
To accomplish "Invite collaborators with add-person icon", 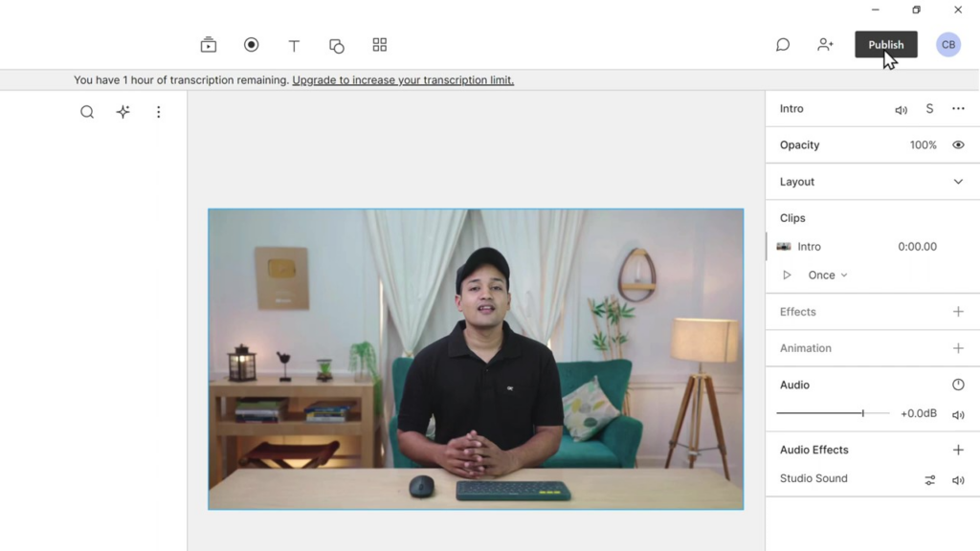I will (825, 44).
